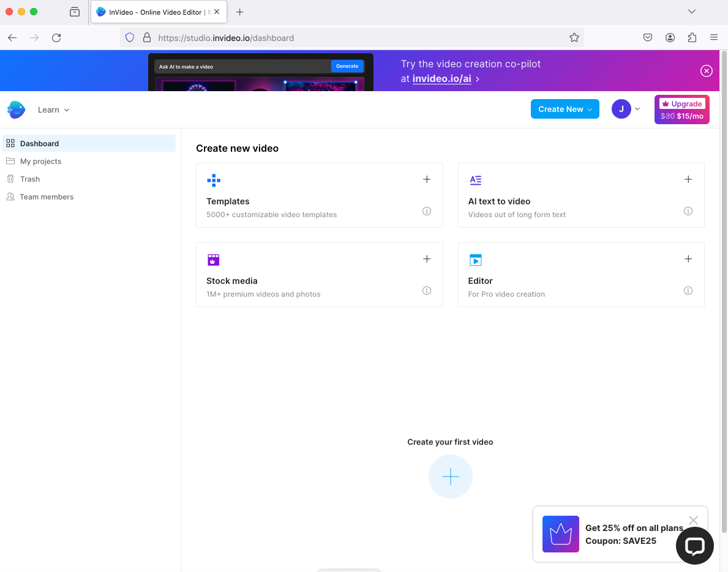
Task: Click "Create your first video" text
Action: 450,442
